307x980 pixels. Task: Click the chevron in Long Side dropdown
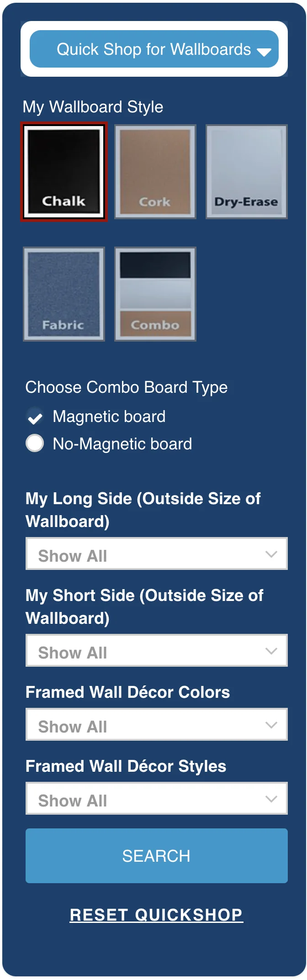tap(271, 554)
